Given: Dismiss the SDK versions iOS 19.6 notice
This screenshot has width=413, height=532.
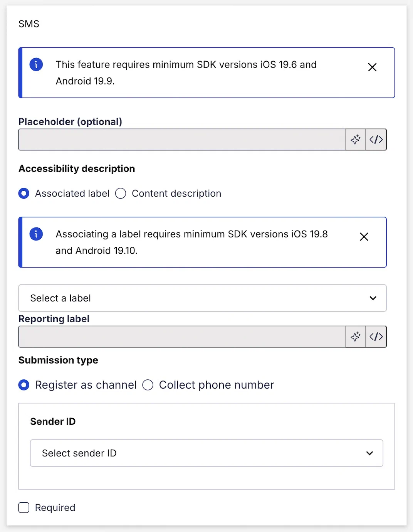Looking at the screenshot, I should [x=372, y=67].
